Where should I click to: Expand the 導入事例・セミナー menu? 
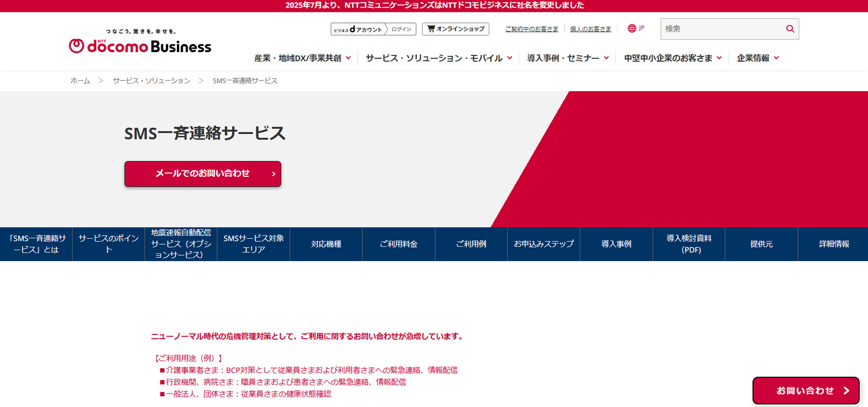568,58
